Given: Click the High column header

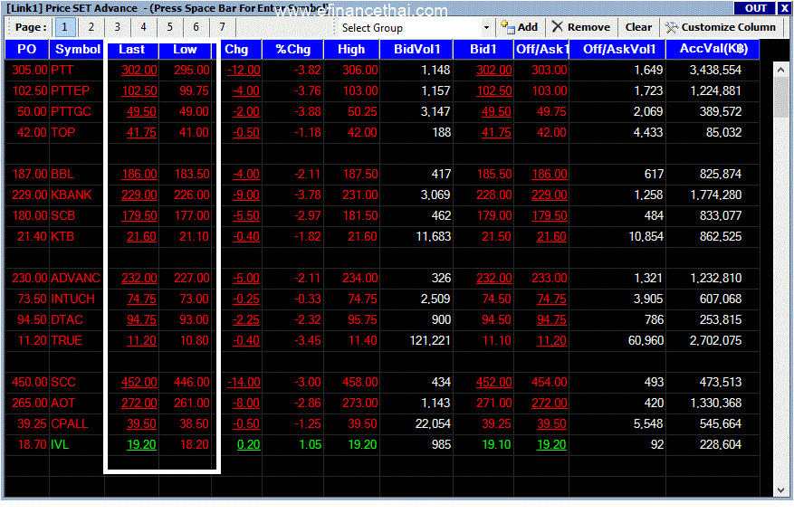Looking at the screenshot, I should click(351, 49).
